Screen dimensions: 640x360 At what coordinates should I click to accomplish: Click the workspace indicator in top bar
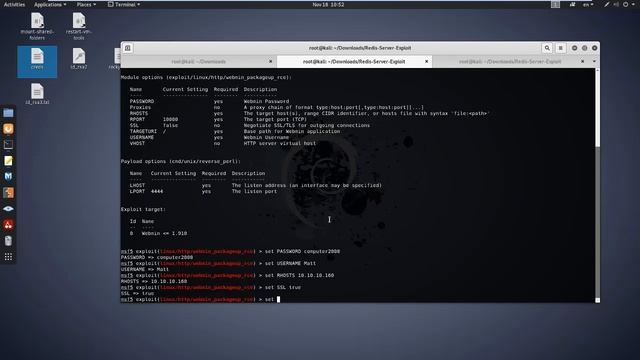pos(556,4)
